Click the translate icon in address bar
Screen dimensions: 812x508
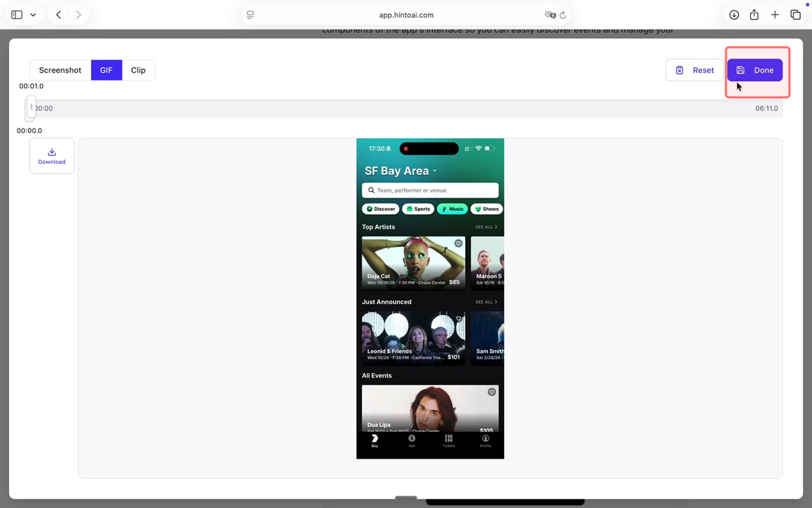tap(550, 15)
